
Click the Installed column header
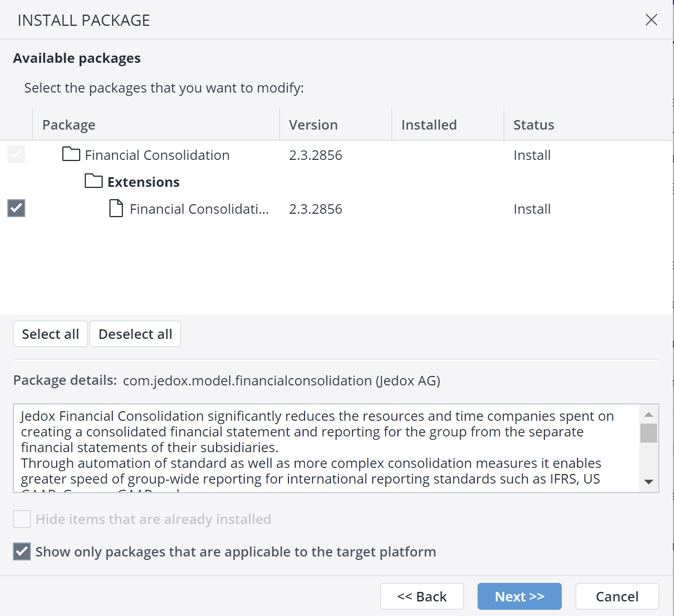click(x=429, y=124)
